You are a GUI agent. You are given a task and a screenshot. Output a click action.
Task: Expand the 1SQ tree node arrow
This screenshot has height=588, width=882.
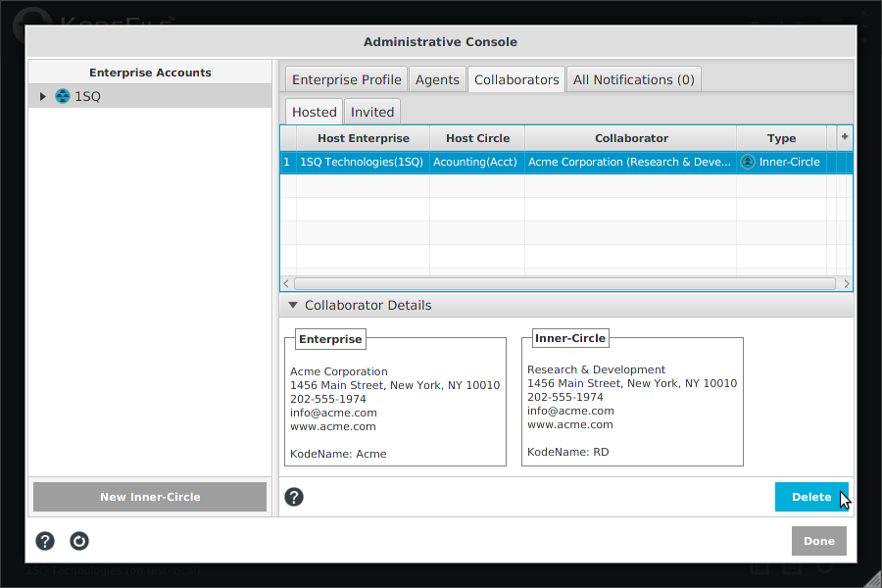pos(43,96)
